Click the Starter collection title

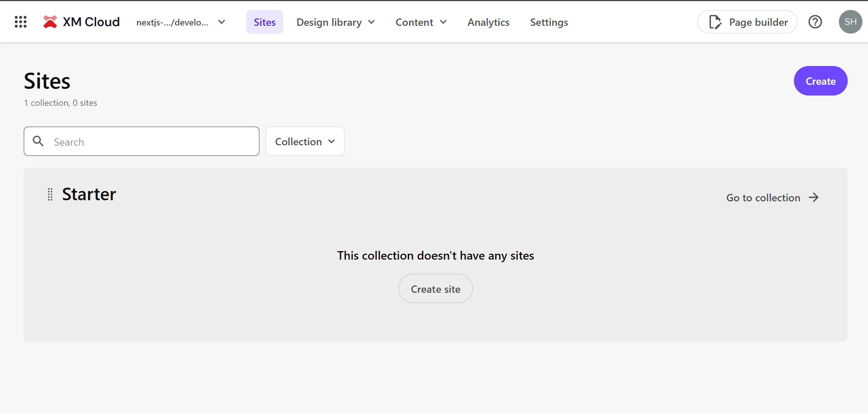click(89, 194)
